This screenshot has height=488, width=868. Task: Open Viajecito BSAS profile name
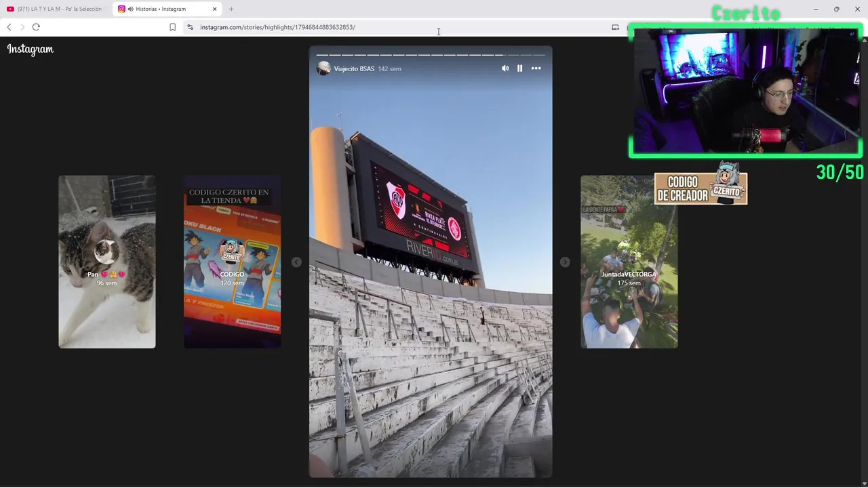(x=354, y=68)
